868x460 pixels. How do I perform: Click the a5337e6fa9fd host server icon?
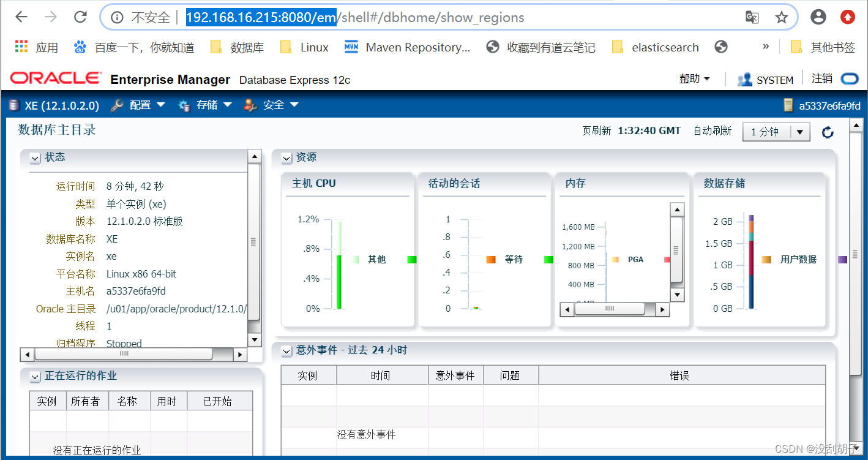788,105
